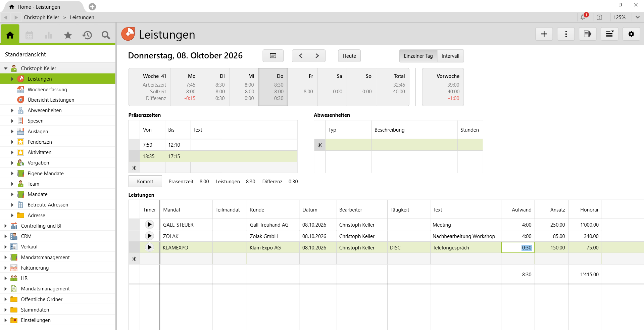Open the calendar sidebar icon
This screenshot has height=330, width=644.
(x=30, y=35)
